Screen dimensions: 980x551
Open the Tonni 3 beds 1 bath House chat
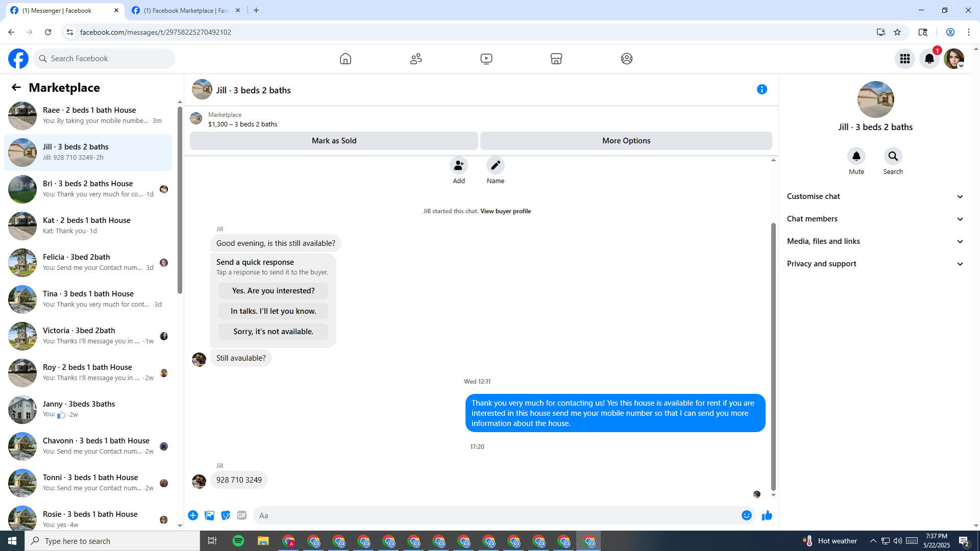(88, 483)
